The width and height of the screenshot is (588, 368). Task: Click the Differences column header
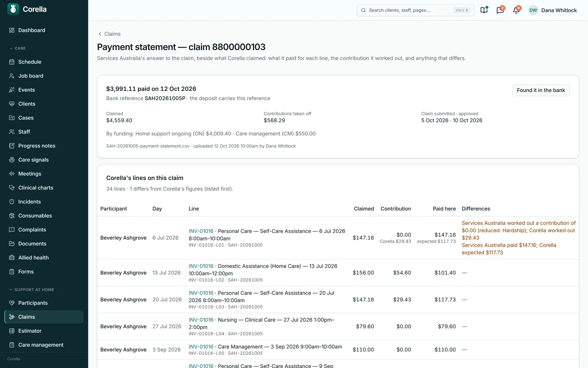click(476, 209)
